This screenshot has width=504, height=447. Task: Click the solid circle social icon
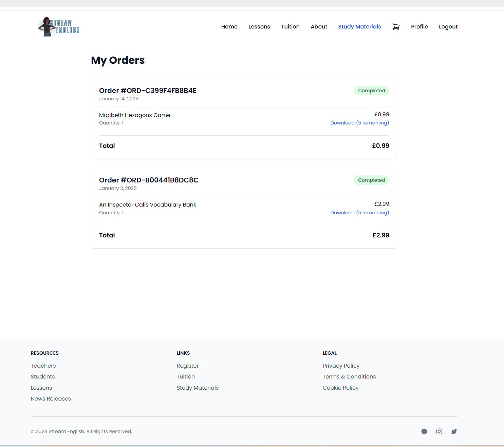click(x=424, y=431)
